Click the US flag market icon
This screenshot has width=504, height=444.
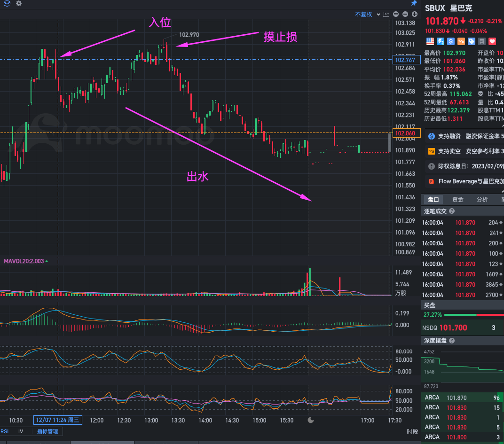coord(430,41)
